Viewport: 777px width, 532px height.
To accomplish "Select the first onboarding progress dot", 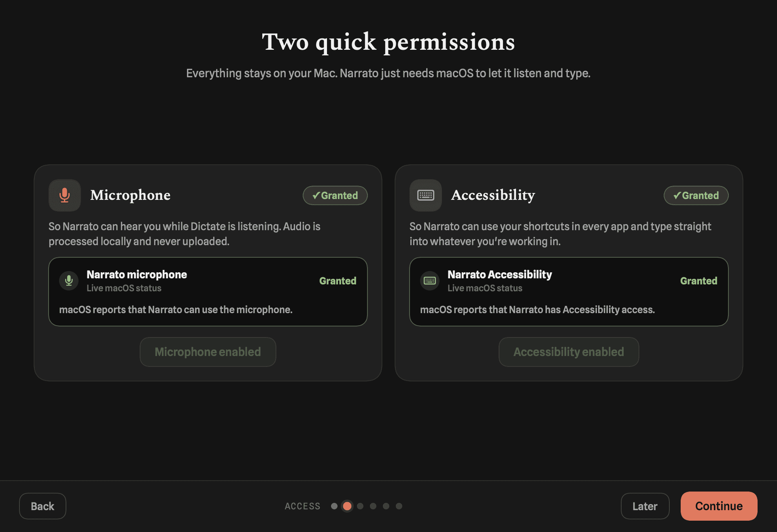I will tap(334, 506).
